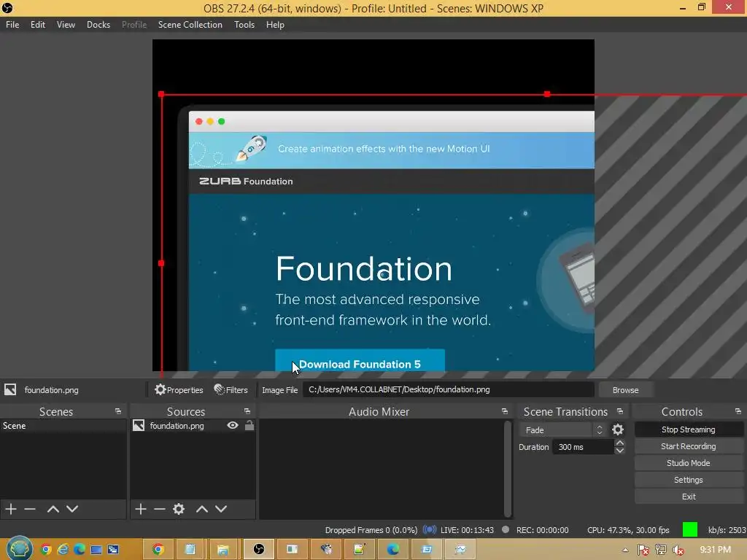Click the Image File path field
The image size is (747, 560).
click(449, 389)
